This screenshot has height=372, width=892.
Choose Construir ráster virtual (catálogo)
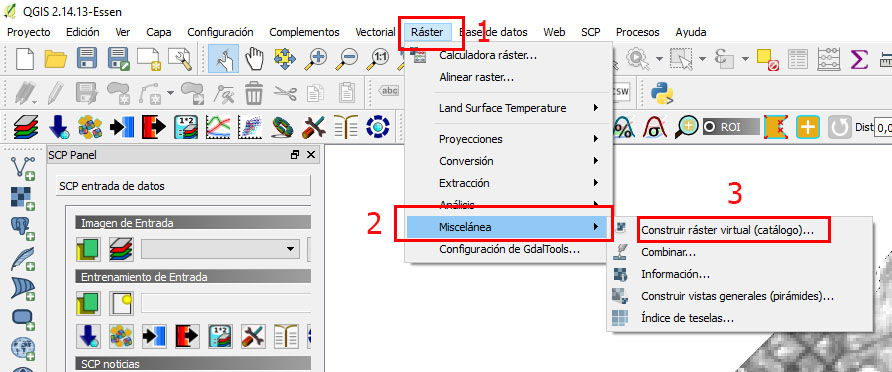click(727, 230)
